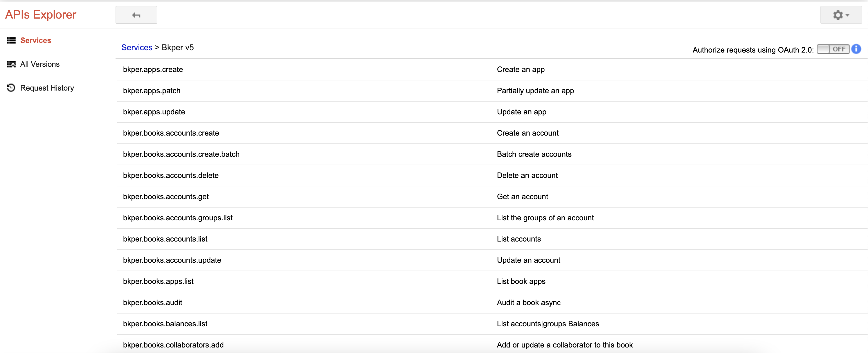Click the All Versions grid icon
Screen dimensions: 868x353
[11, 64]
